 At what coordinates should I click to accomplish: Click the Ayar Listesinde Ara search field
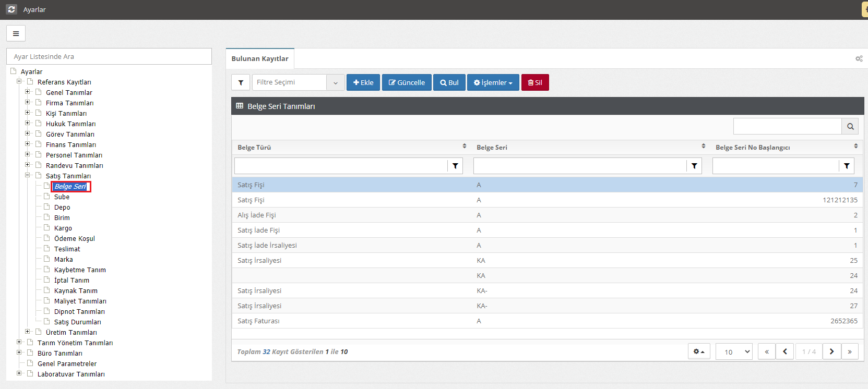[x=109, y=56]
